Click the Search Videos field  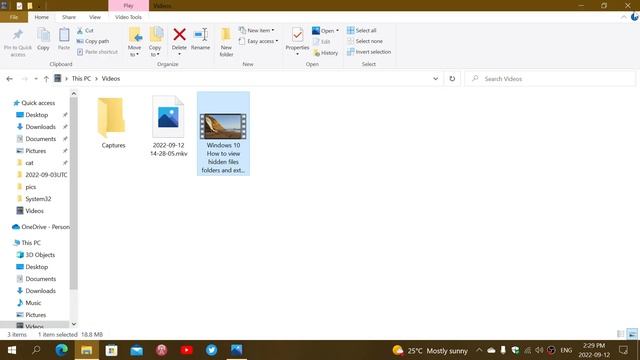(x=550, y=79)
